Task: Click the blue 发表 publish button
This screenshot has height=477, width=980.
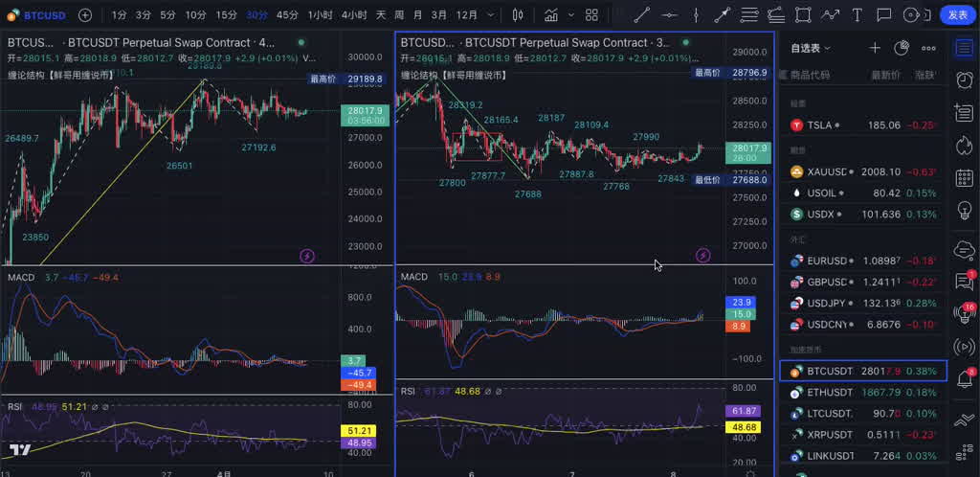Action: point(957,14)
